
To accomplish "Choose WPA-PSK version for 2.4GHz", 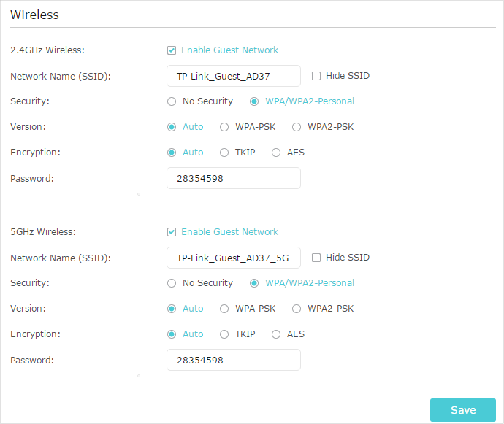I will (224, 127).
